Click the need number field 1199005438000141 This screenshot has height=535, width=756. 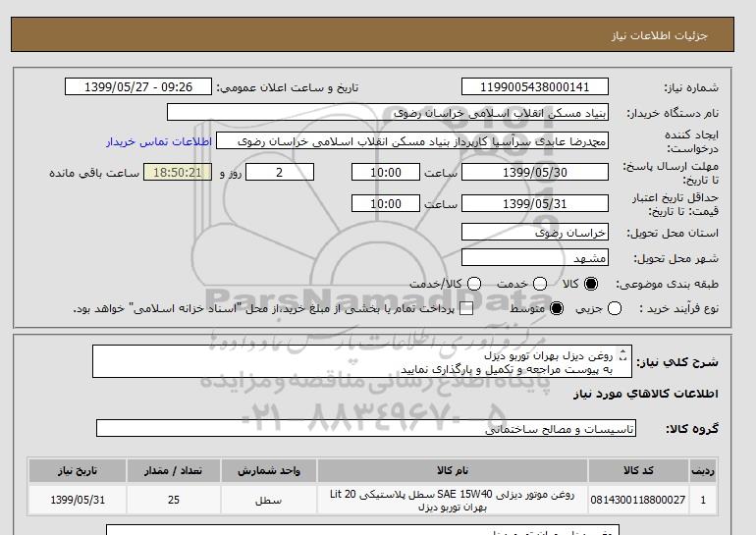(535, 86)
